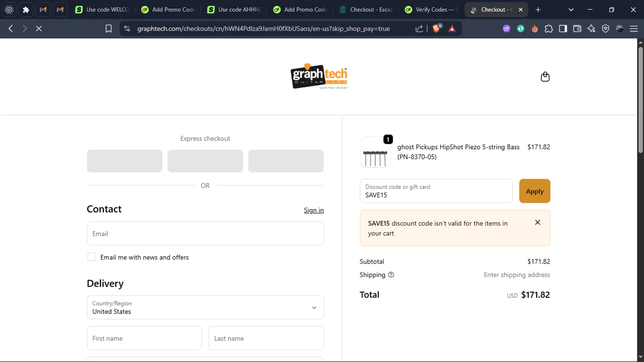
Task: Click the Subtotal label
Action: pos(372,262)
